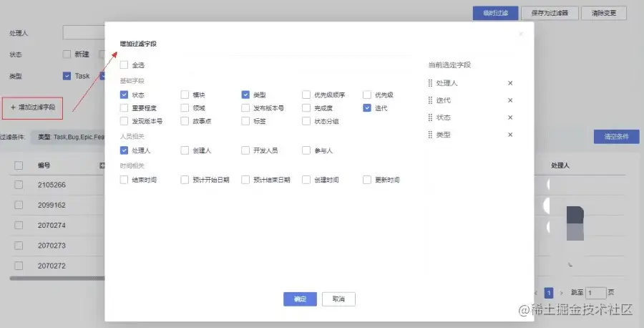The height and width of the screenshot is (328, 644).
Task: Check the 优先级顺序 field
Action: click(x=306, y=95)
